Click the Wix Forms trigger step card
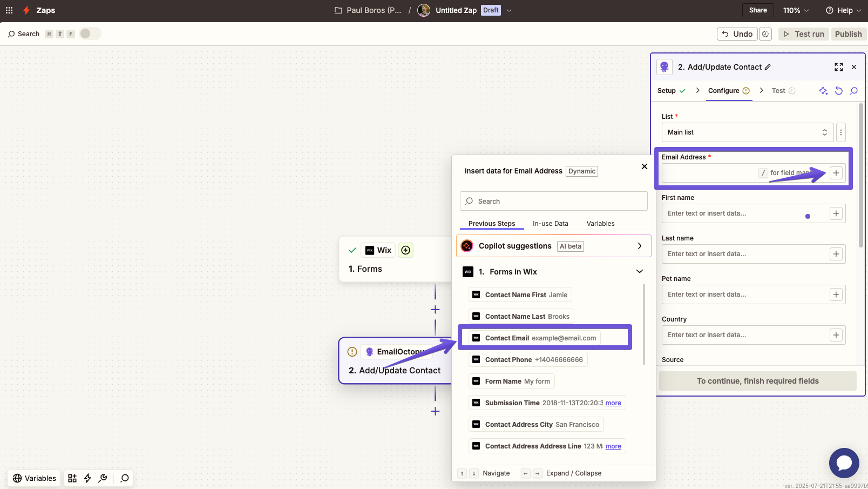The image size is (868, 489). [396, 259]
